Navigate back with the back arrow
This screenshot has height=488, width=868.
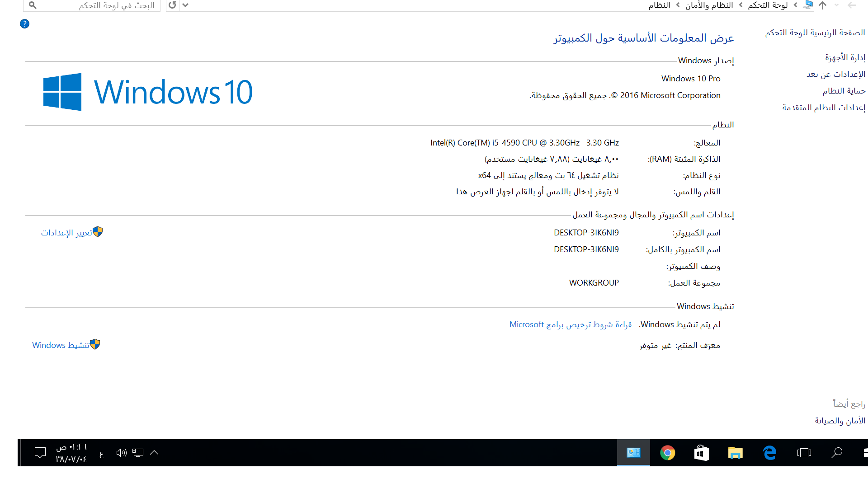pyautogui.click(x=852, y=5)
